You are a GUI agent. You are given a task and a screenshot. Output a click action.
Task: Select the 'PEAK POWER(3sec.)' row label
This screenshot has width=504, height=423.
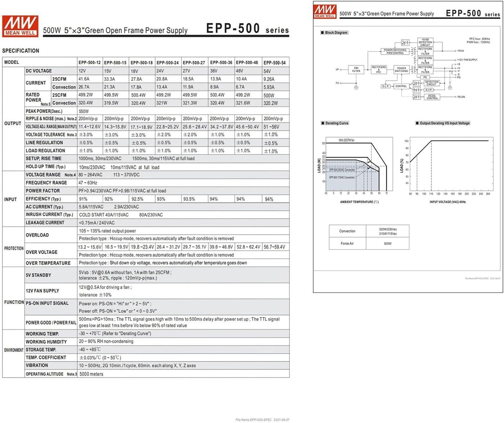(x=44, y=111)
